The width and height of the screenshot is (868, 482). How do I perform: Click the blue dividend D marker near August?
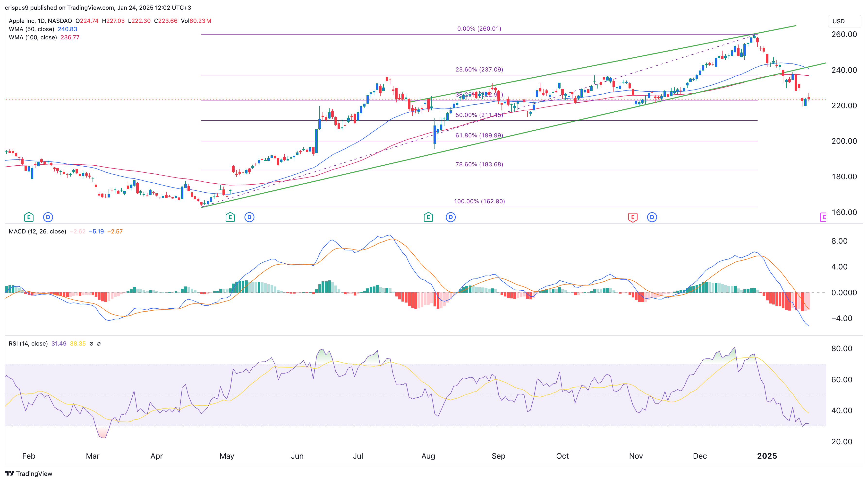coord(451,217)
